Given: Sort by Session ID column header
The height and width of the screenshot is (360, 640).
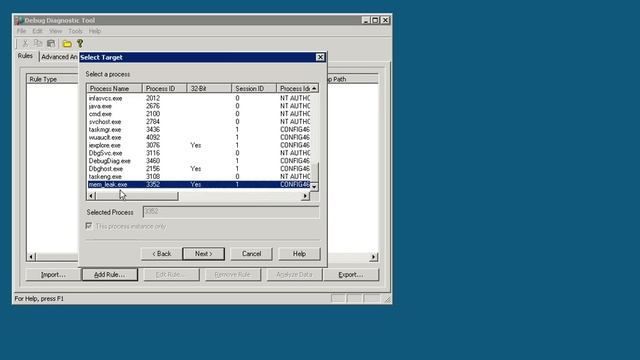Looking at the screenshot, I should pos(254,89).
